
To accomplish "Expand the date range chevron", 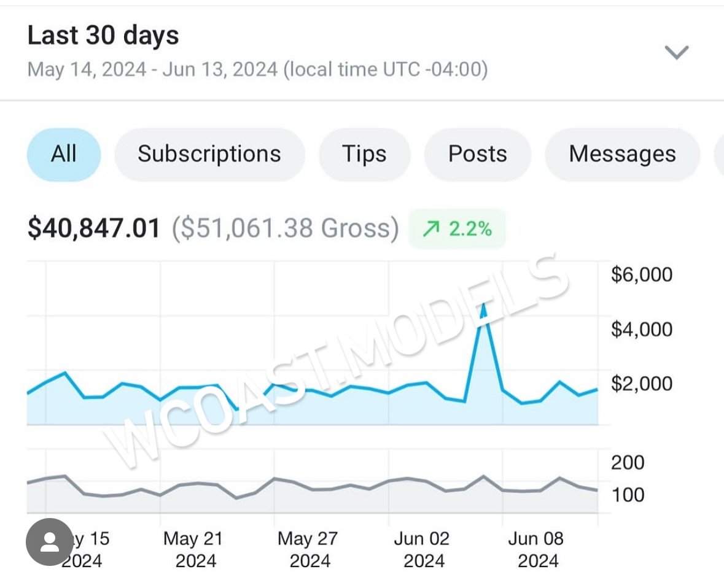I will pos(677,52).
